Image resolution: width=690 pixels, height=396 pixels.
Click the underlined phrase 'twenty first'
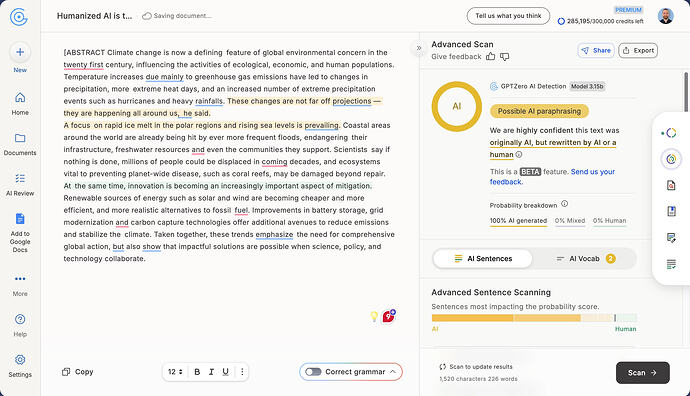[x=83, y=65]
